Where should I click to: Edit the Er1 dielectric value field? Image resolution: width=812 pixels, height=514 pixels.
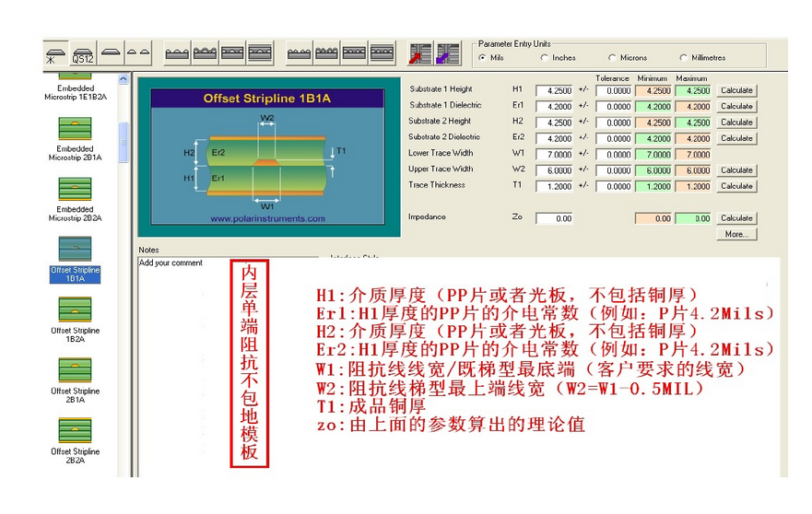coord(554,107)
